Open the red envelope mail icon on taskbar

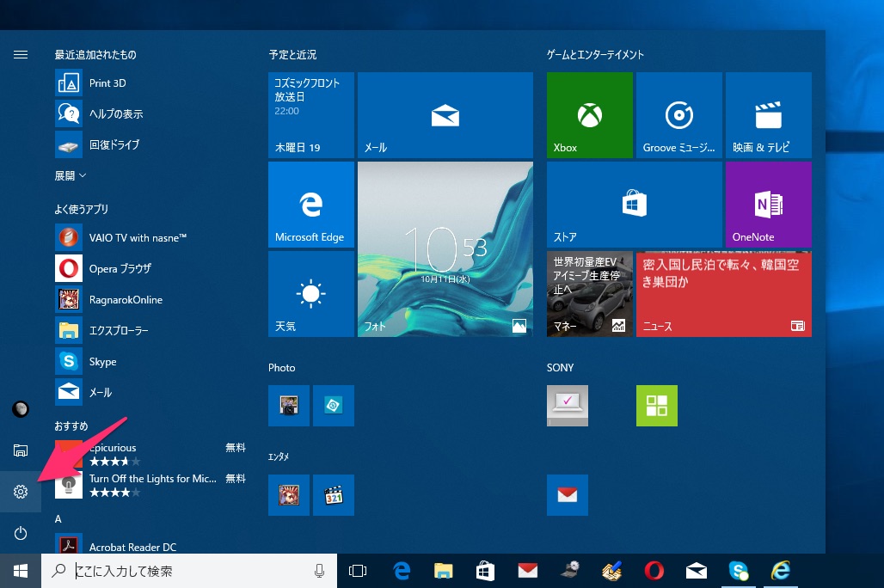pos(528,571)
